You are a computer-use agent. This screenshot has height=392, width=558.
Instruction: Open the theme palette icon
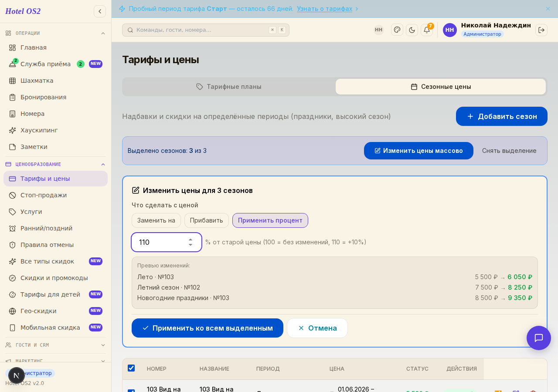(x=397, y=30)
